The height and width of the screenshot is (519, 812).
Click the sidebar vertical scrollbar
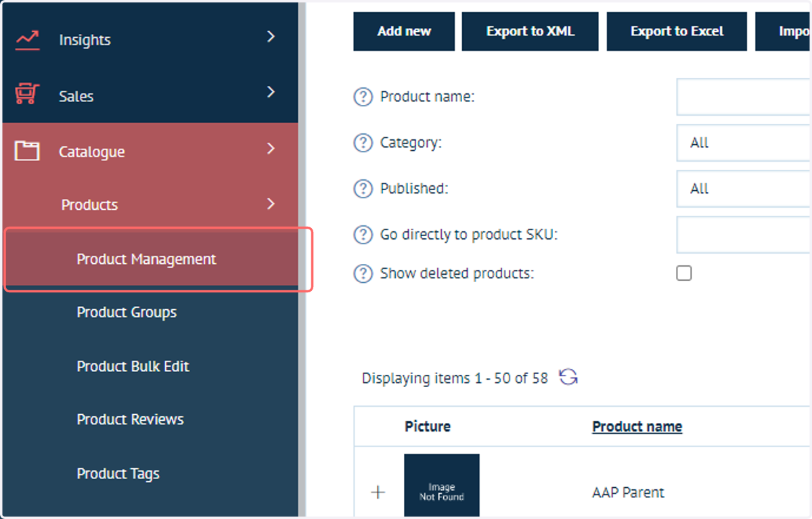point(302,259)
